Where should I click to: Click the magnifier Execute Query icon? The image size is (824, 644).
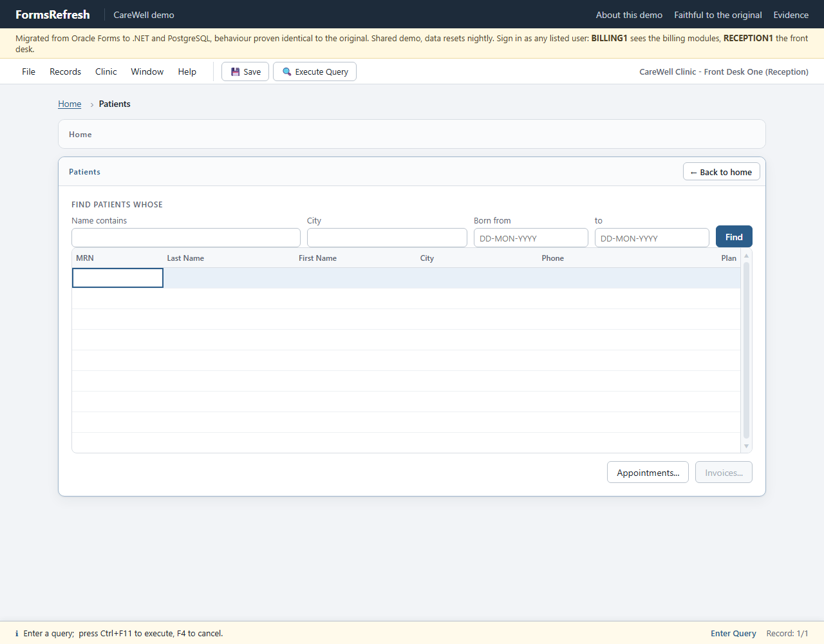[x=287, y=72]
